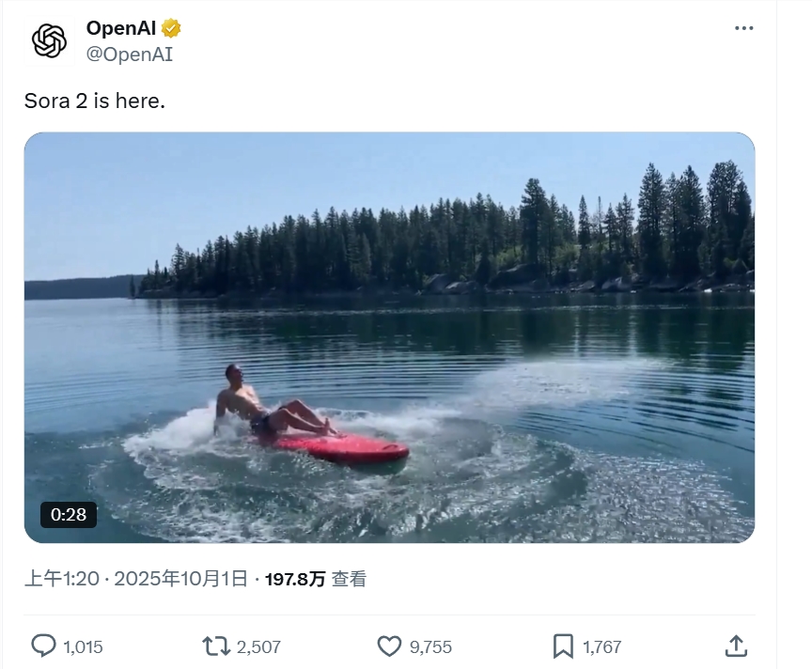Click the @OpenAI handle
This screenshot has height=669, width=812.
tap(130, 54)
